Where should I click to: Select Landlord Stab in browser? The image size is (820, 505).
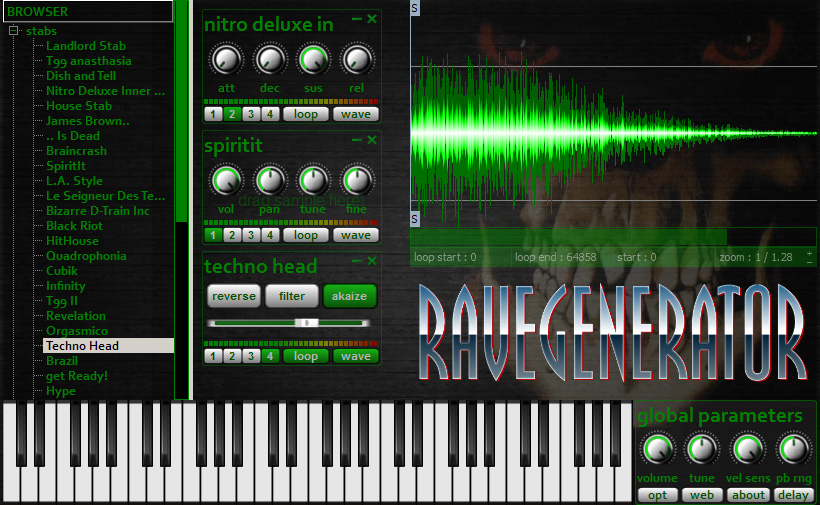[x=86, y=46]
